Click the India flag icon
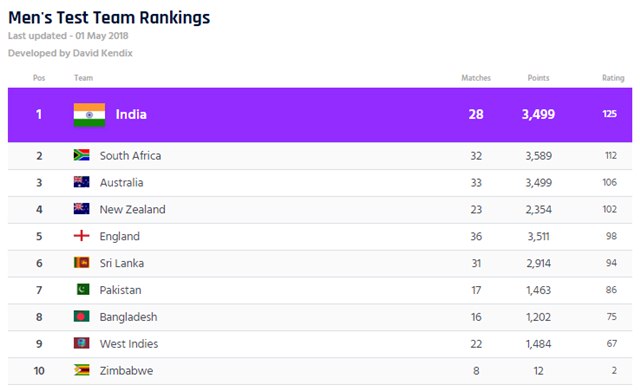Image resolution: width=640 pixels, height=391 pixels. [89, 115]
